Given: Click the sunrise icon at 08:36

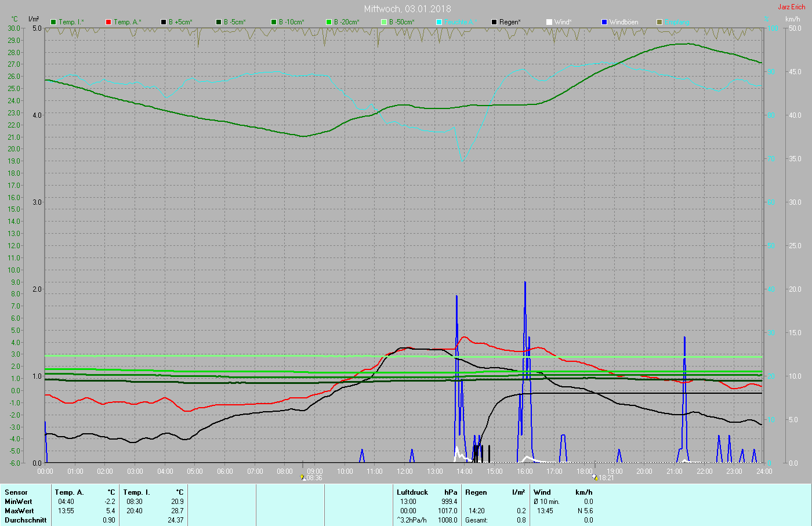Looking at the screenshot, I should tap(303, 478).
